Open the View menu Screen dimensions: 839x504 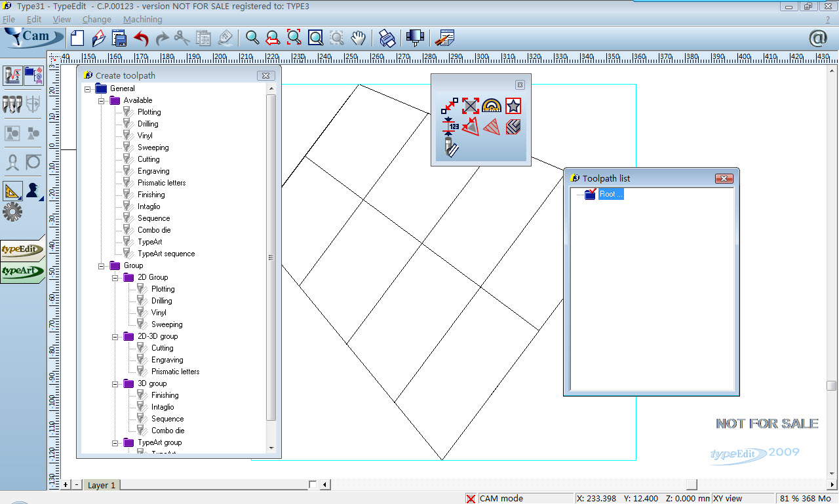[x=62, y=20]
